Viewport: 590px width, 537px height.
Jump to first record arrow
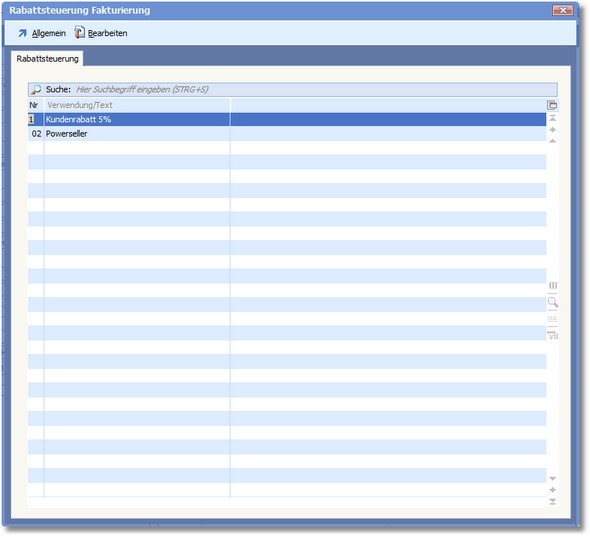point(552,119)
